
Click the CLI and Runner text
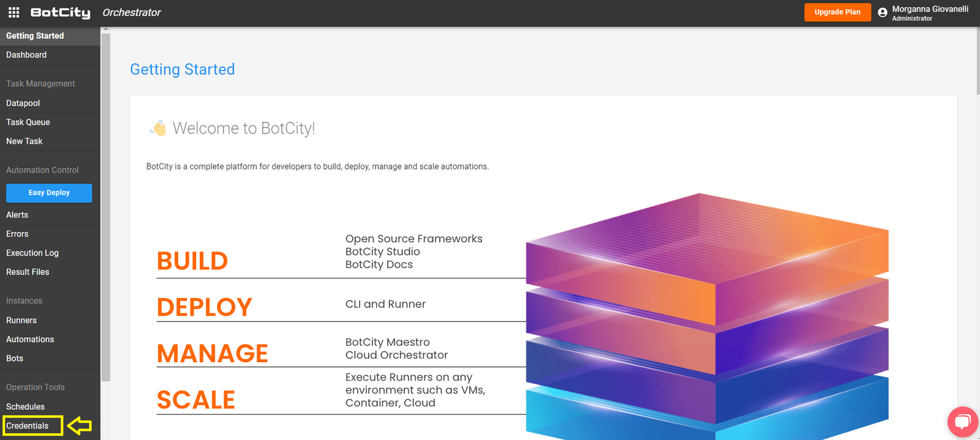coord(385,304)
